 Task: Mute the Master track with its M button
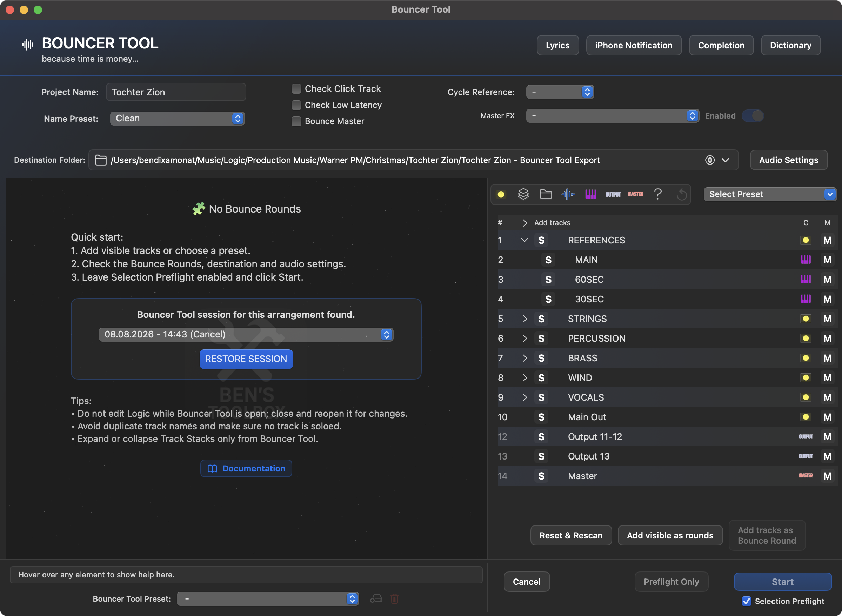pyautogui.click(x=827, y=476)
